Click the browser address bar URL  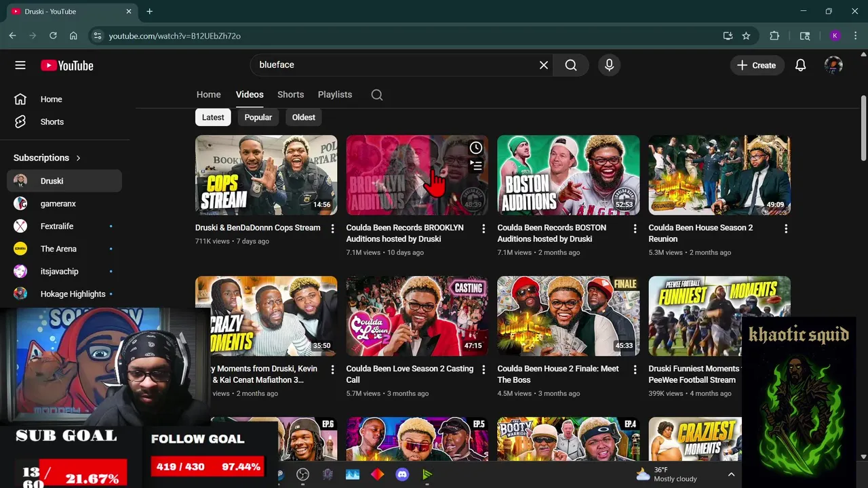(174, 36)
